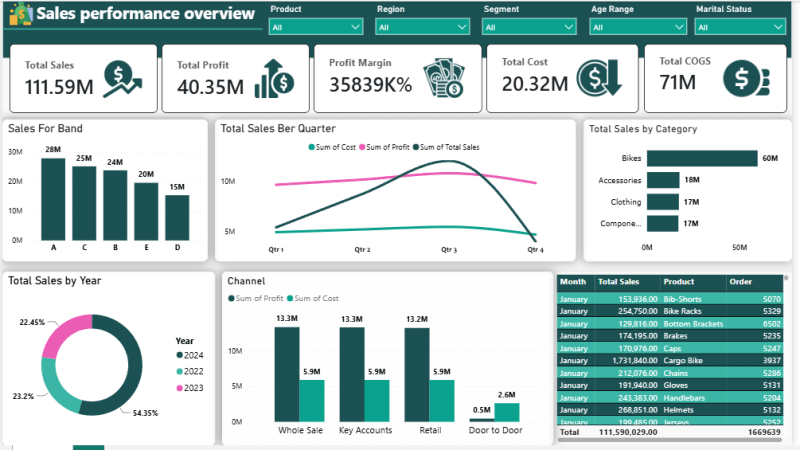This screenshot has width=800, height=450.
Task: Open the Age Range filter dropdown
Action: 638,27
